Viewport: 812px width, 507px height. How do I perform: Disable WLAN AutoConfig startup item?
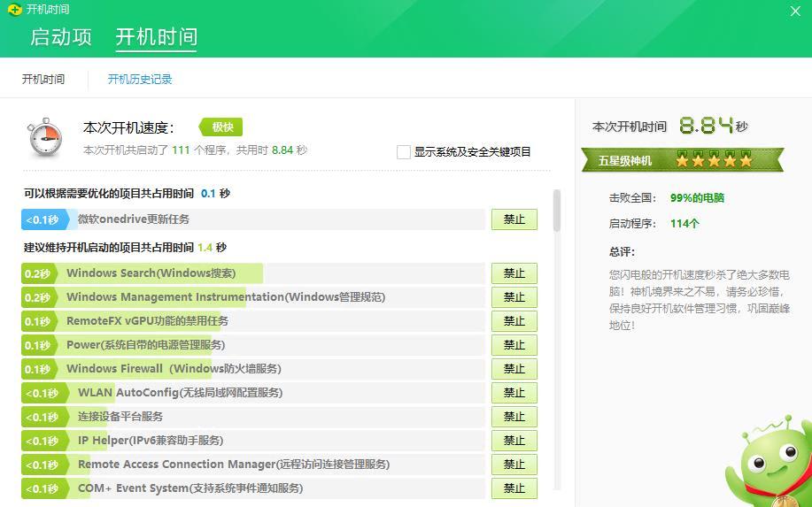click(514, 393)
